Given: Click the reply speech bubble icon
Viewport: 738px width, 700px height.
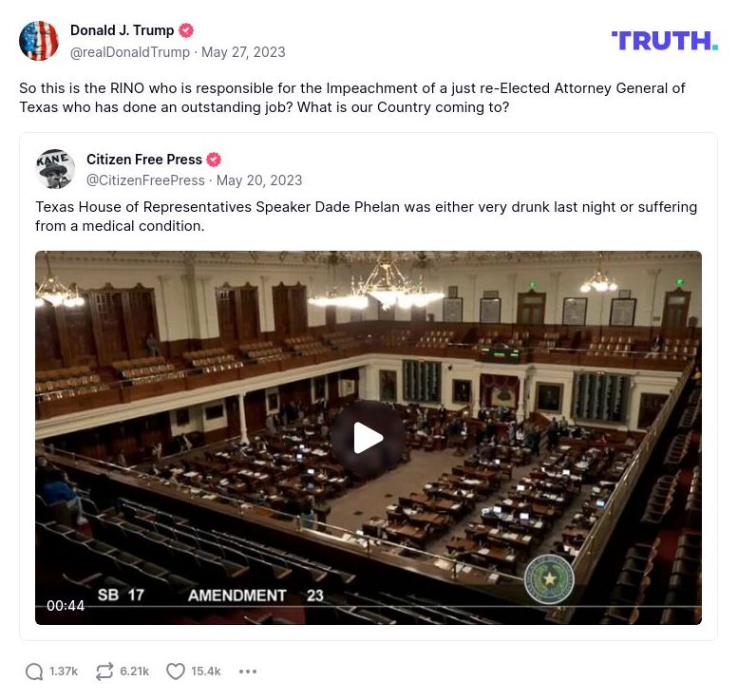Looking at the screenshot, I should 34,672.
